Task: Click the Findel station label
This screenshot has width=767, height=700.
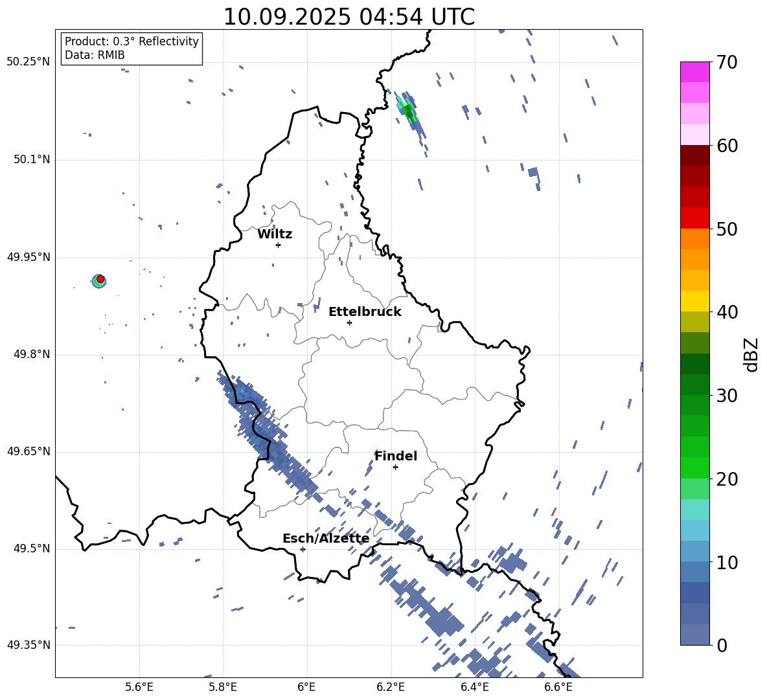Action: point(396,456)
